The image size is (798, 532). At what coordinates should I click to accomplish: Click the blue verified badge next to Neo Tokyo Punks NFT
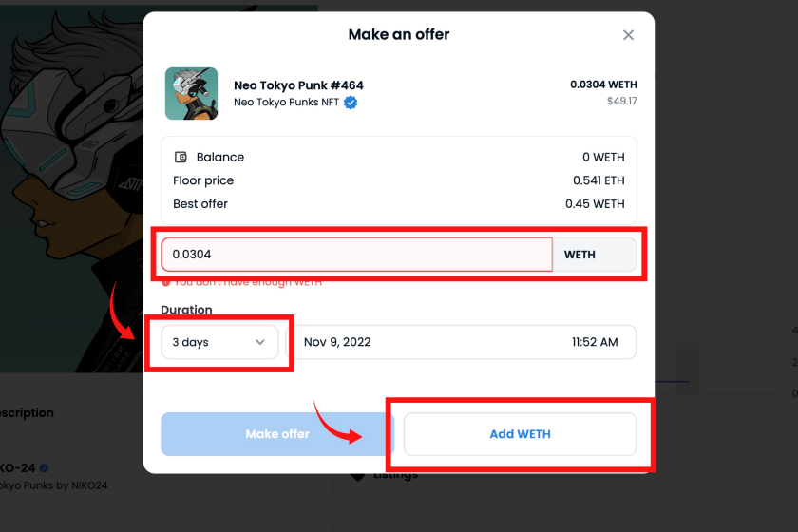point(351,103)
